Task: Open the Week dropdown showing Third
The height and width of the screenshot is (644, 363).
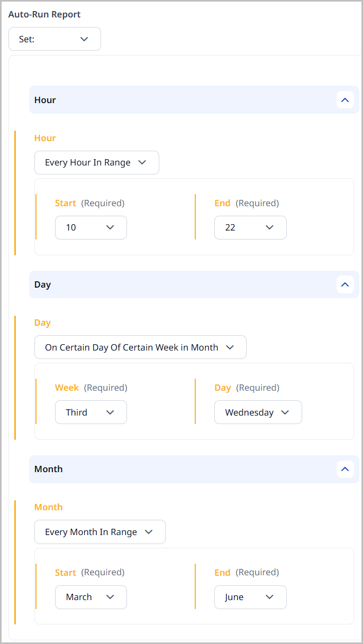Action: (90, 412)
